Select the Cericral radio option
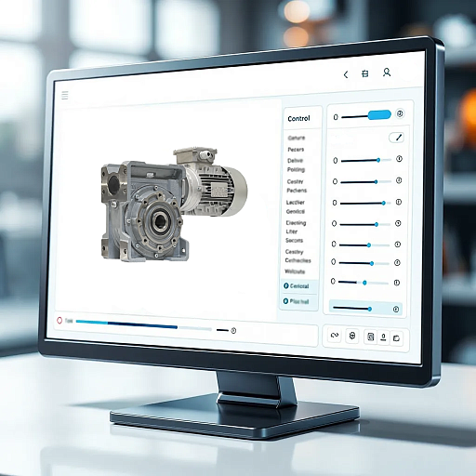Screen dimensions: 476x476 click(297, 286)
